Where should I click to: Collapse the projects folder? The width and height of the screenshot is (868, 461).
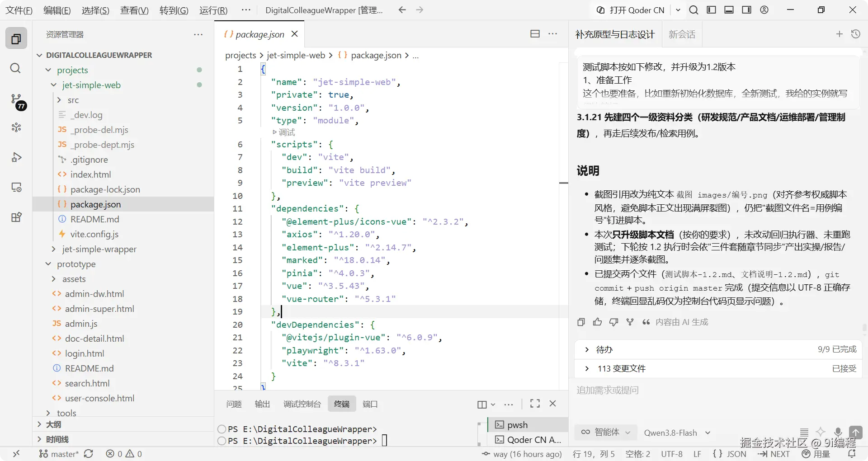click(x=48, y=70)
